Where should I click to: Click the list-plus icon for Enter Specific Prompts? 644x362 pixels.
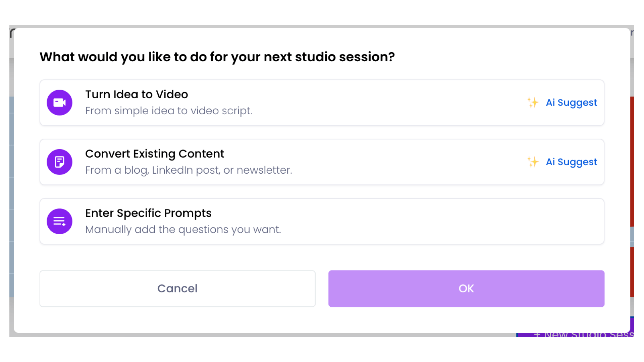click(59, 221)
